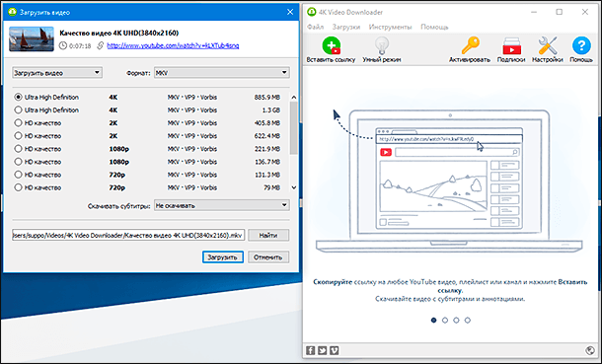Click the 1.3 GB size value
Screen dimensions: 602x364
[271, 110]
